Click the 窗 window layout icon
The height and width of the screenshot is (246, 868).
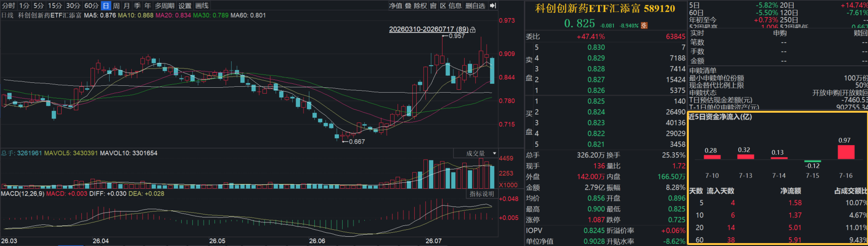(433, 5)
